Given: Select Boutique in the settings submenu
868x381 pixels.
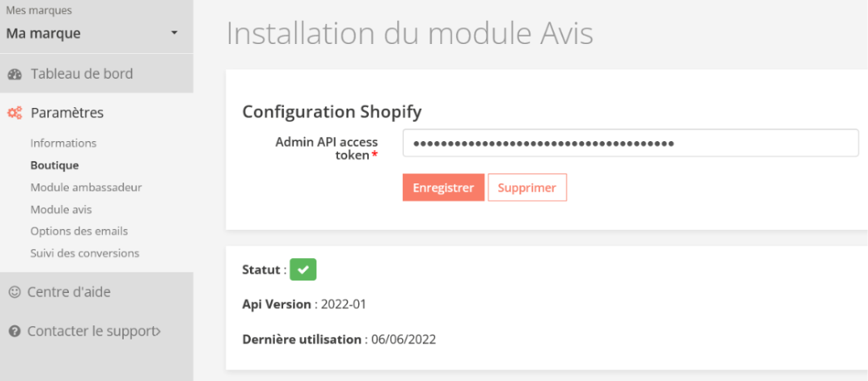Looking at the screenshot, I should click(x=55, y=165).
